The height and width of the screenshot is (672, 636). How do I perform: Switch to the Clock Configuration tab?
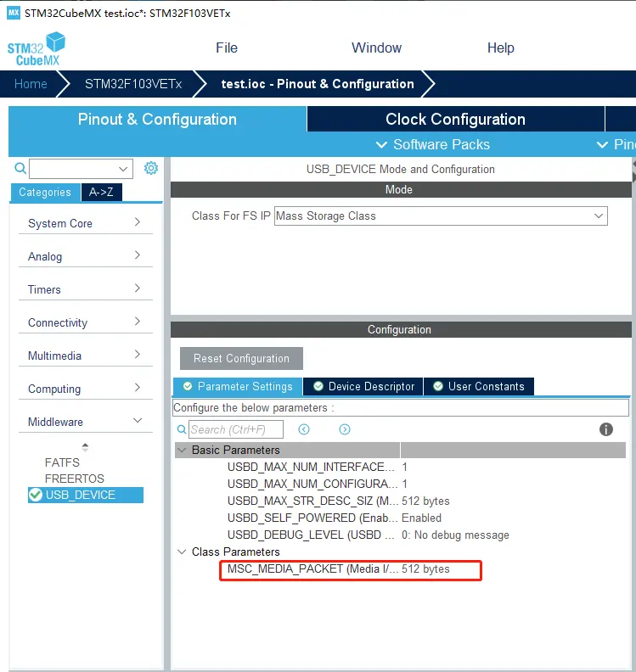pos(455,119)
